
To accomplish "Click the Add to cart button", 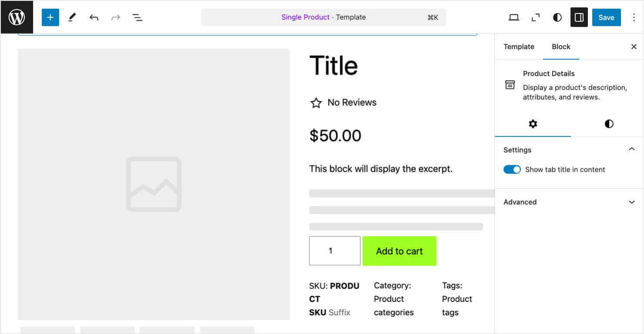I will click(x=399, y=251).
